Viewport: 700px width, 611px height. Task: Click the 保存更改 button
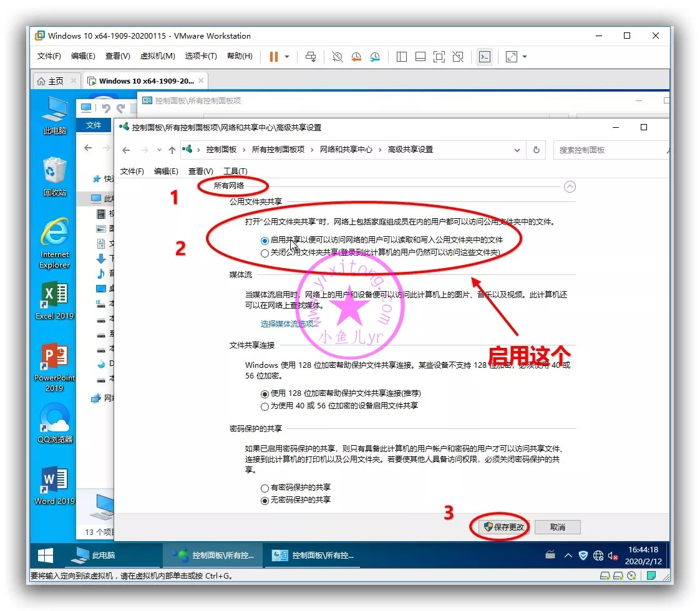504,527
